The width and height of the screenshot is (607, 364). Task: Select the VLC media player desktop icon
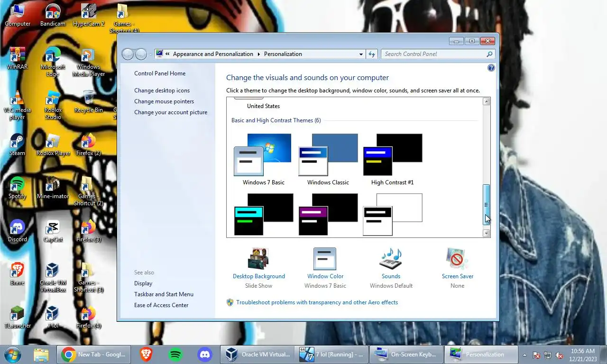pyautogui.click(x=18, y=105)
